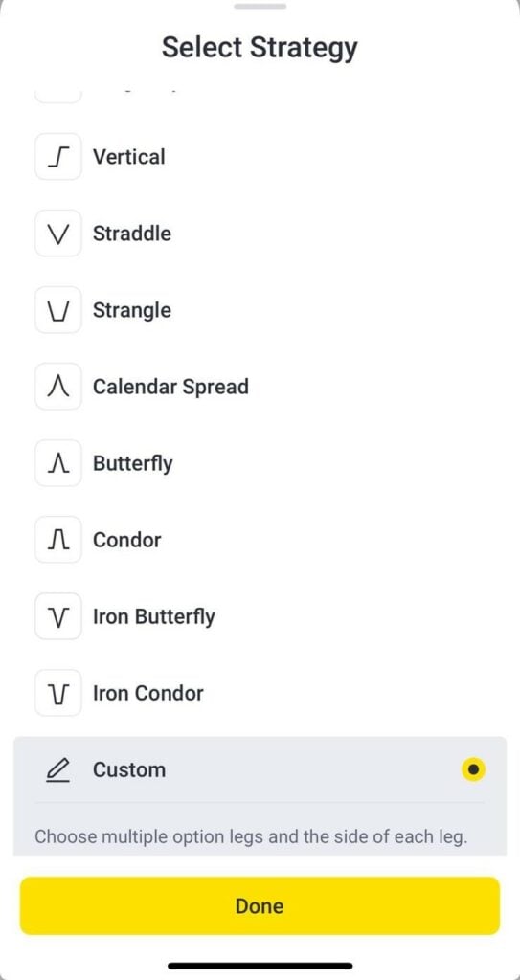Select the Condor strategy text
The image size is (520, 980).
[x=127, y=540]
